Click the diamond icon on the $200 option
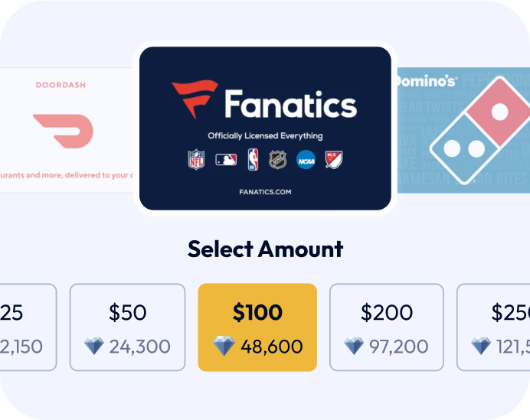This screenshot has height=420, width=530. 354,346
